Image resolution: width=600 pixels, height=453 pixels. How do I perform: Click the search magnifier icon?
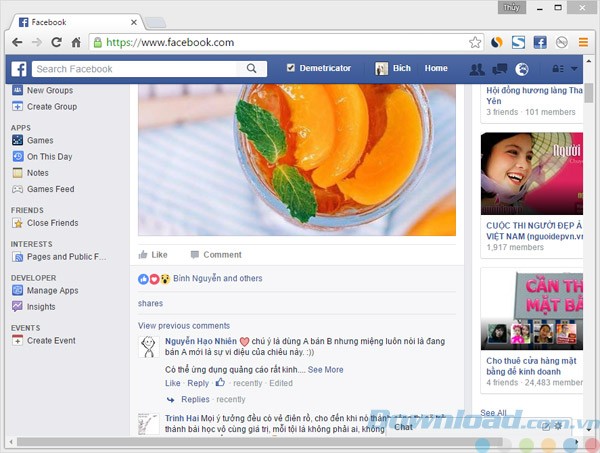(251, 68)
